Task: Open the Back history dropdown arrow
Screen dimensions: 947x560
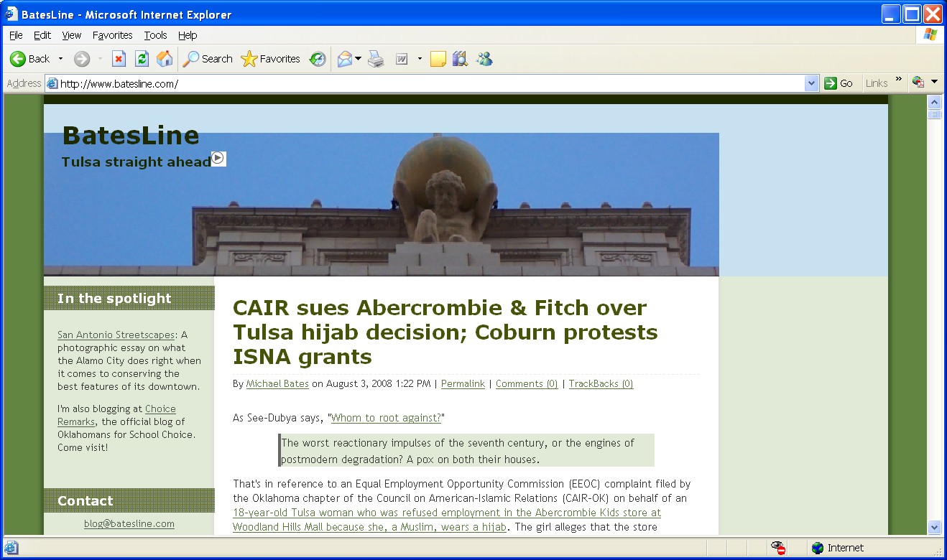Action: [60, 59]
